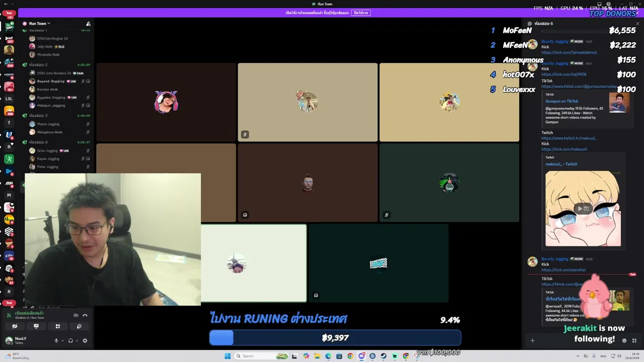Open the Run Town server dropdown menu
644x362 pixels.
click(x=40, y=24)
